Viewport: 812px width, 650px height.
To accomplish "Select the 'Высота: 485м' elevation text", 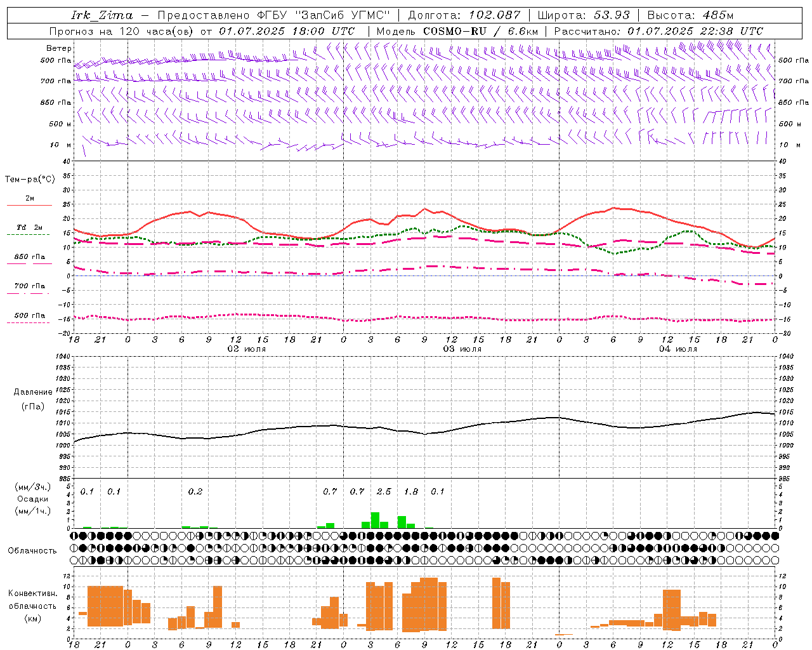I will [x=691, y=15].
